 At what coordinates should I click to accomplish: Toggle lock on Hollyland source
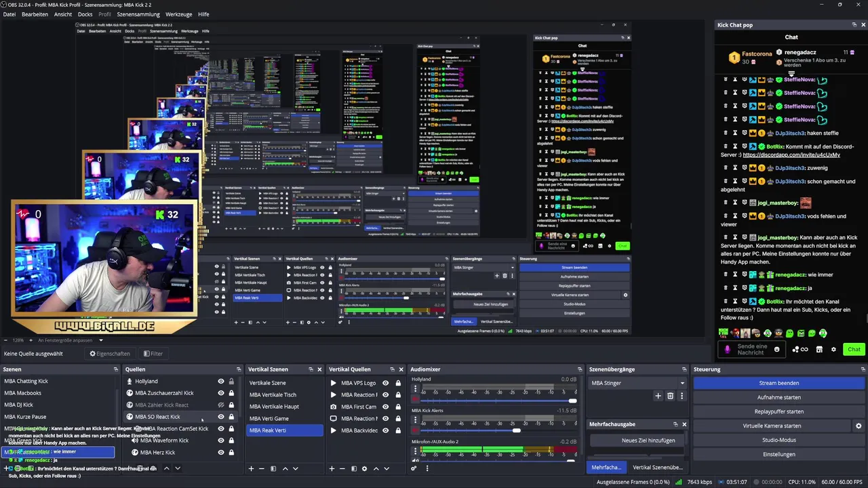[231, 382]
